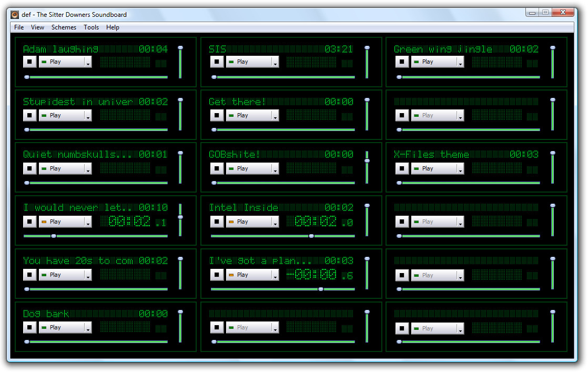588x372 pixels.
Task: Click the GOBshite! vertical volume slider handle
Action: [x=367, y=161]
